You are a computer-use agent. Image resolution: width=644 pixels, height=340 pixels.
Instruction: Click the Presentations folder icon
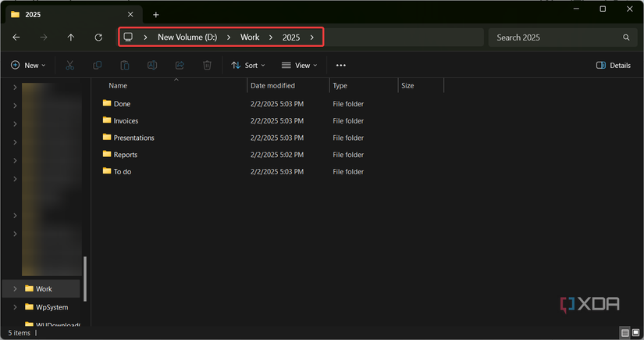pos(107,137)
